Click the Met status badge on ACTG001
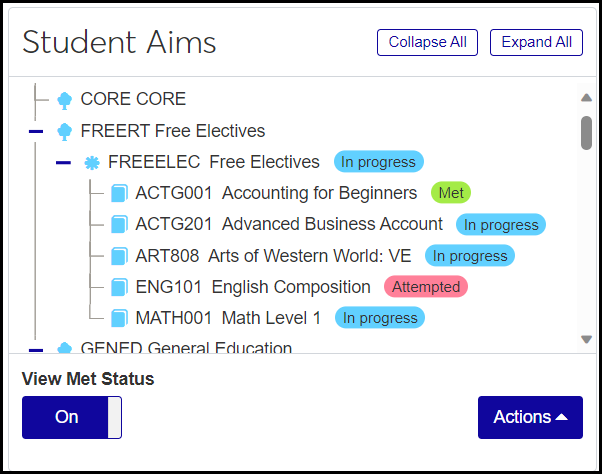This screenshot has height=474, width=602. pyautogui.click(x=451, y=193)
